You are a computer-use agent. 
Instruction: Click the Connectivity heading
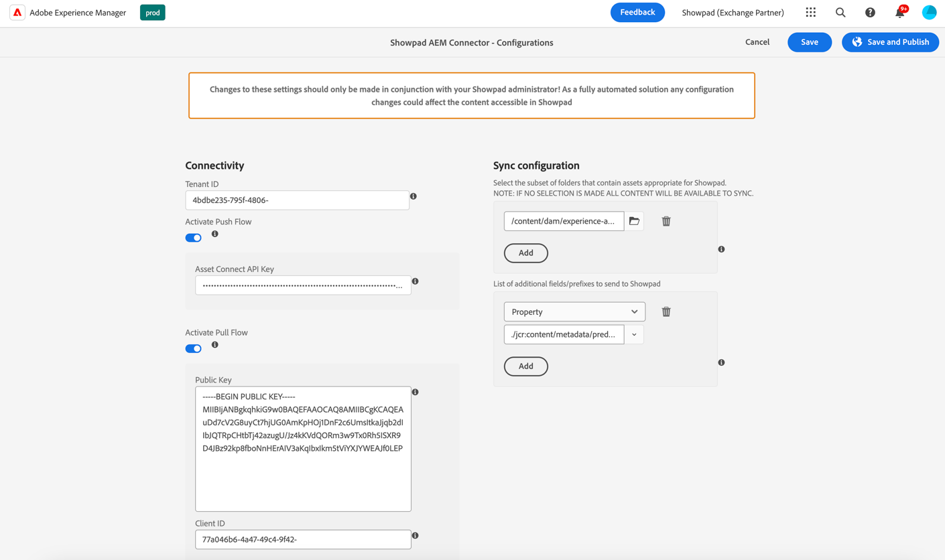coord(214,165)
